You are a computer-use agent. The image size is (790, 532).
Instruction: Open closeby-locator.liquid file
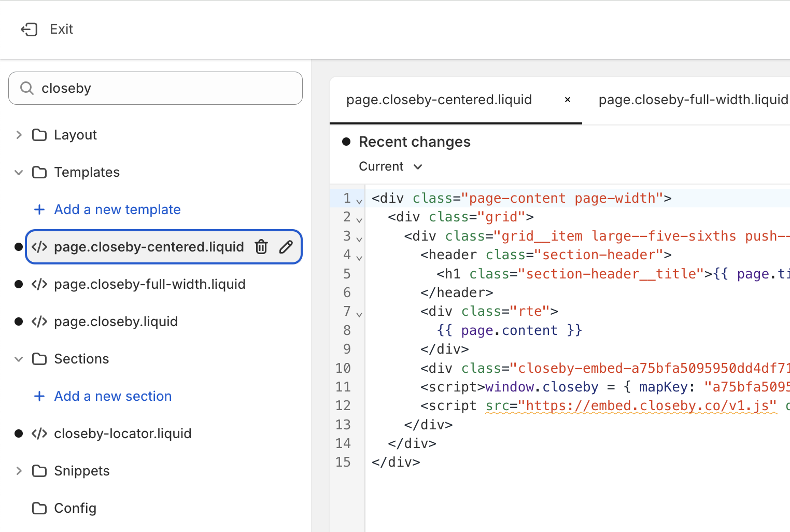122,433
